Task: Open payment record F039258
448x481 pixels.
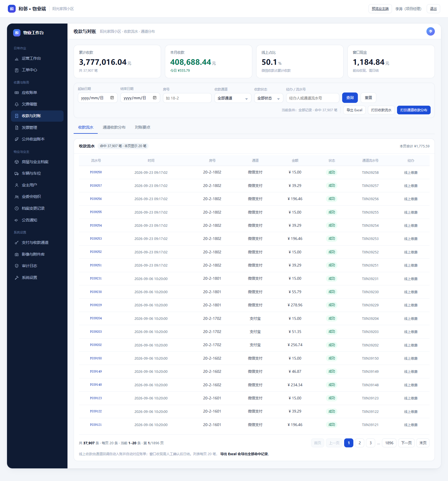Action: [96, 172]
